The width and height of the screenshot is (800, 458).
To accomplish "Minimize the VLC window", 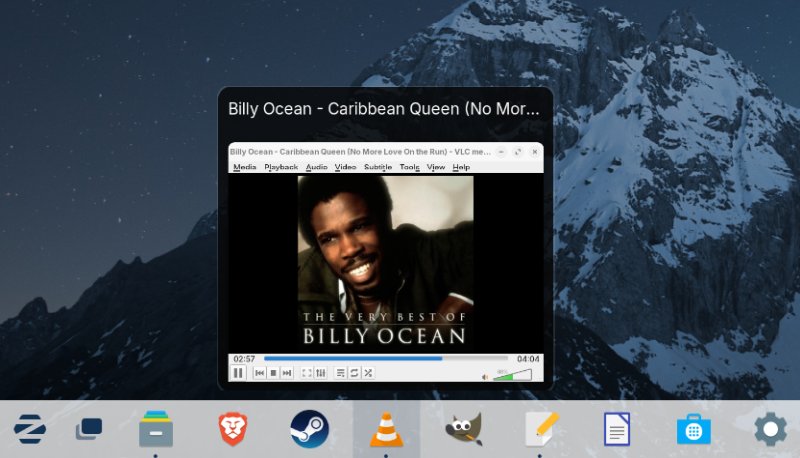I will [x=501, y=151].
